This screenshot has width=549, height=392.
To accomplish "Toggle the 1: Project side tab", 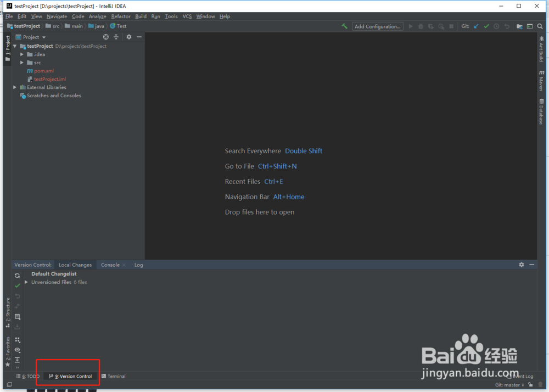I will (8, 49).
